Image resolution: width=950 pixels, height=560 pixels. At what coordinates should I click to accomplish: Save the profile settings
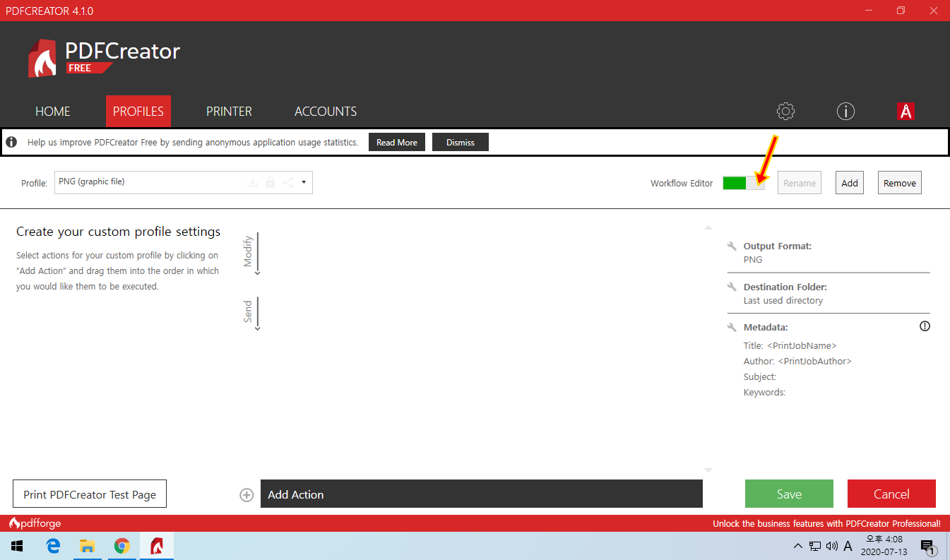[789, 494]
